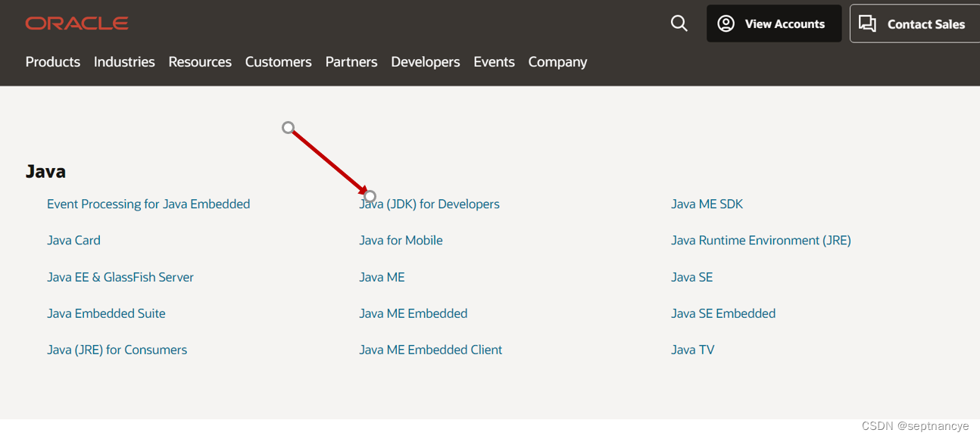Click the Java ME Embedded Client link
The width and height of the screenshot is (980, 439).
[x=430, y=349]
